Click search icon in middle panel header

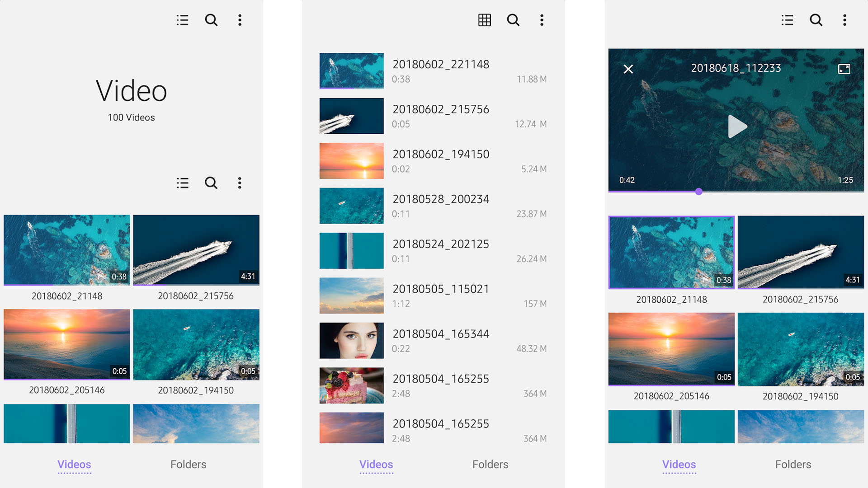click(513, 20)
